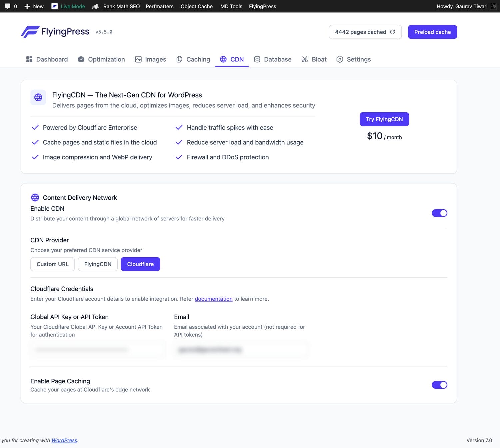Click the globe icon beside Content Delivery Network

click(35, 198)
